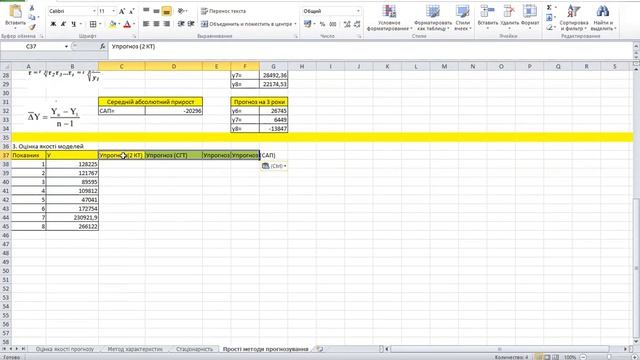Decrease cell indent

181,24
